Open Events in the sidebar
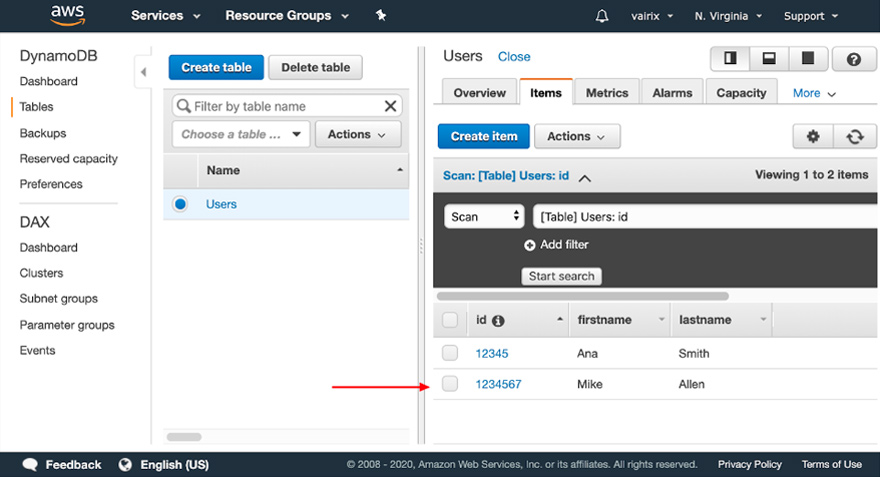Image resolution: width=880 pixels, height=477 pixels. [37, 350]
